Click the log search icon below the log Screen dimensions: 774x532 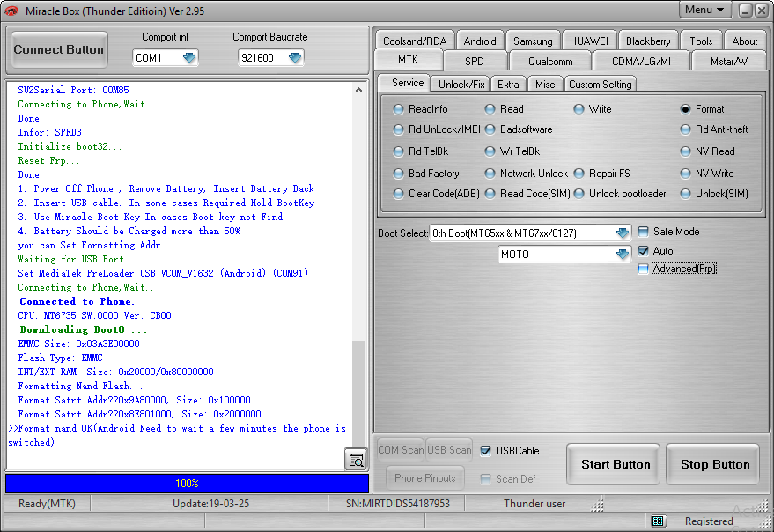[x=356, y=460]
